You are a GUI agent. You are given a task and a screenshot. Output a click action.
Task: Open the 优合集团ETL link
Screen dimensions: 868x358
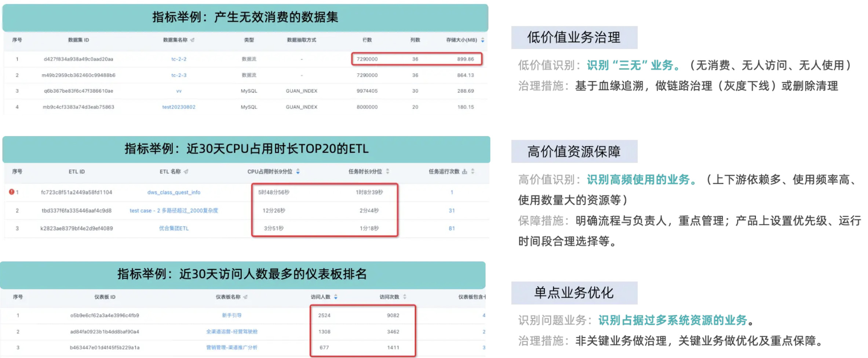(174, 229)
